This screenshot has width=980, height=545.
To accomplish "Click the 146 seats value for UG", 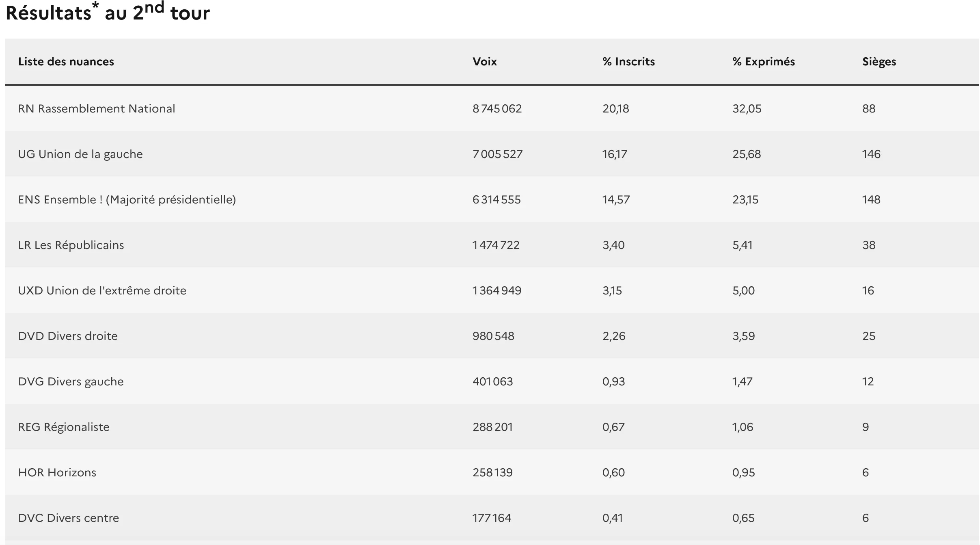I will pos(871,154).
